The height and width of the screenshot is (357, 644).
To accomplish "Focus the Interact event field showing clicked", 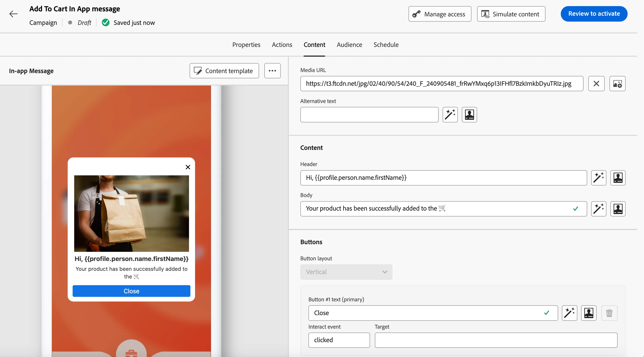I will click(339, 340).
